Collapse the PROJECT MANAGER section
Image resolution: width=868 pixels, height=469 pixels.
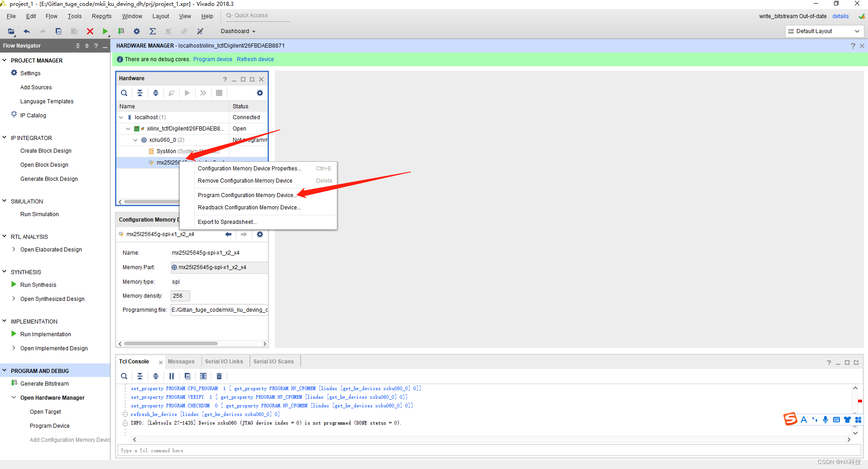(x=5, y=60)
